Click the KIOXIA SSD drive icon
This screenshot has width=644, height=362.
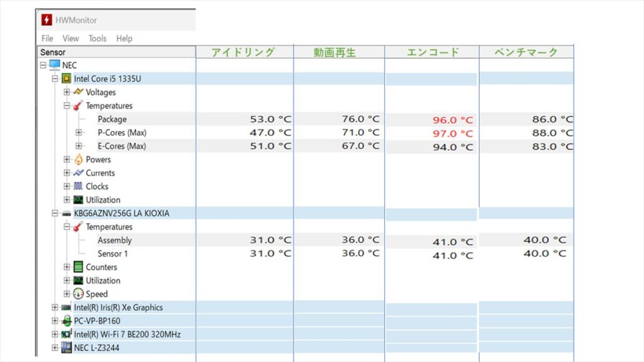click(x=66, y=214)
